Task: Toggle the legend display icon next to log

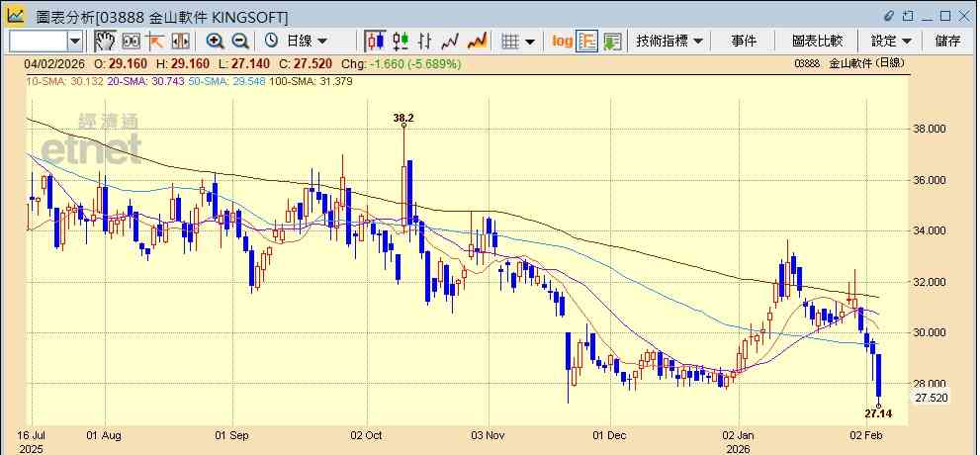Action: [x=587, y=42]
